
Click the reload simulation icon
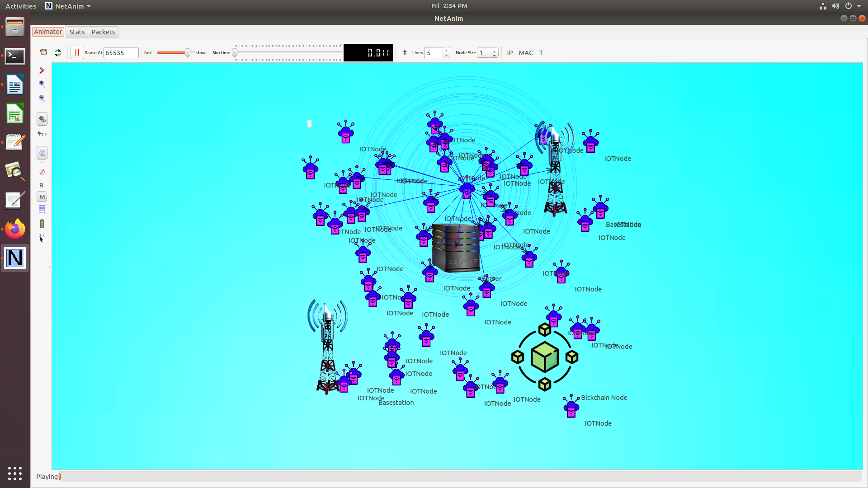coord(58,53)
